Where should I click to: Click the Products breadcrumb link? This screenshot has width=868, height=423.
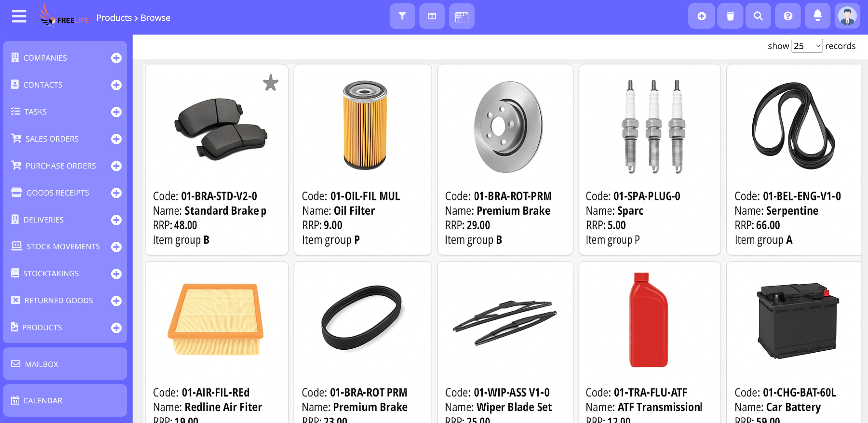tap(114, 18)
